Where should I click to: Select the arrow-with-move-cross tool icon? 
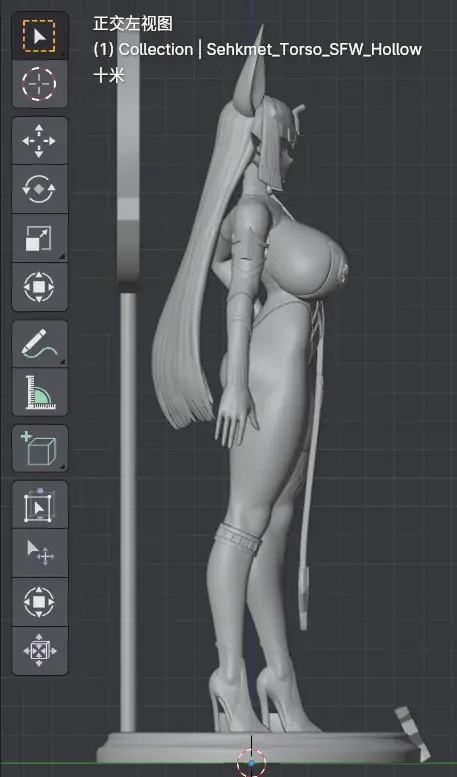[x=39, y=553]
